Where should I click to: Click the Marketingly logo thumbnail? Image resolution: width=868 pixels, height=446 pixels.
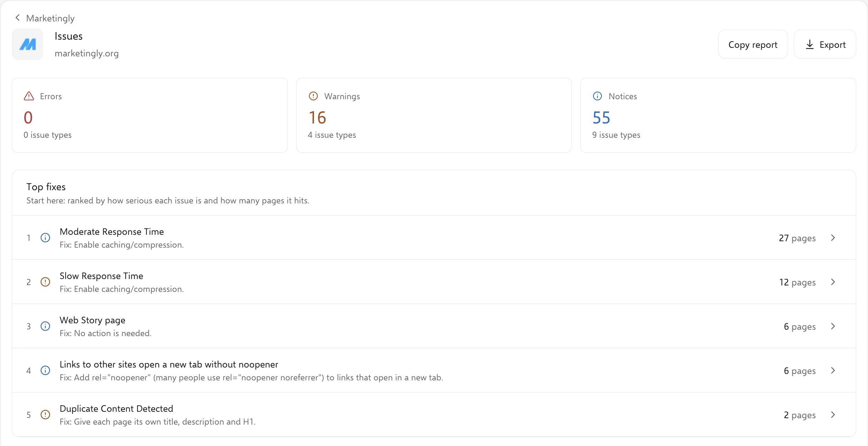[x=27, y=44]
